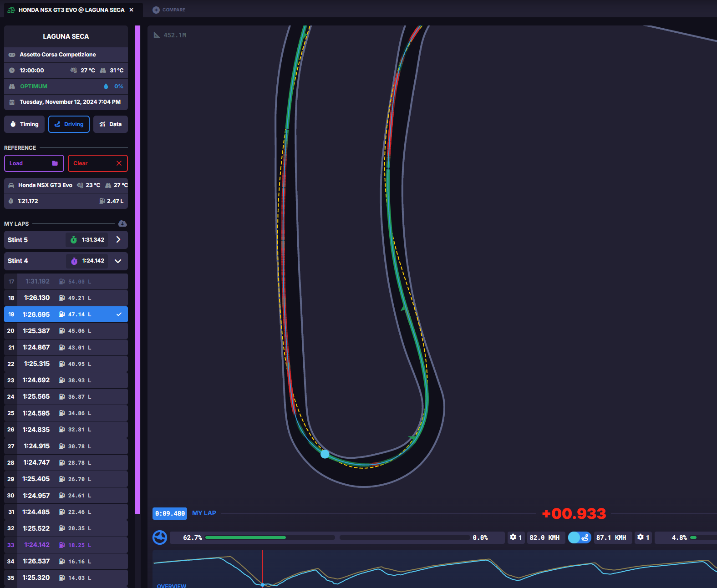Click the blue car position dot on track
This screenshot has width=717, height=588.
coord(325,454)
